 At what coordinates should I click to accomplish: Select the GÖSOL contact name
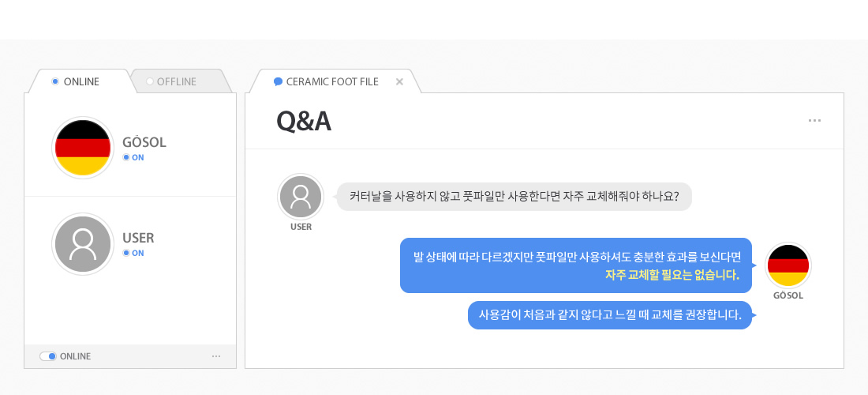coord(144,143)
